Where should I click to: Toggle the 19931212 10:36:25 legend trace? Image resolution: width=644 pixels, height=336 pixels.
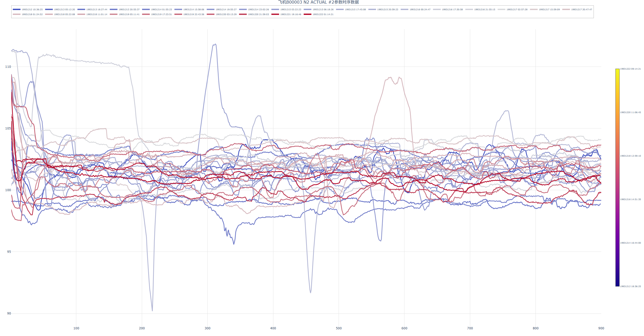click(x=32, y=9)
